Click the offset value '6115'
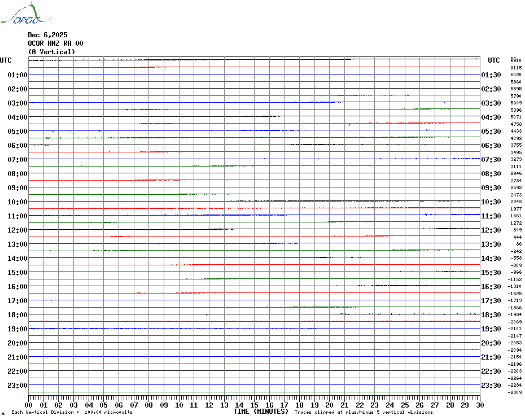 (x=516, y=68)
